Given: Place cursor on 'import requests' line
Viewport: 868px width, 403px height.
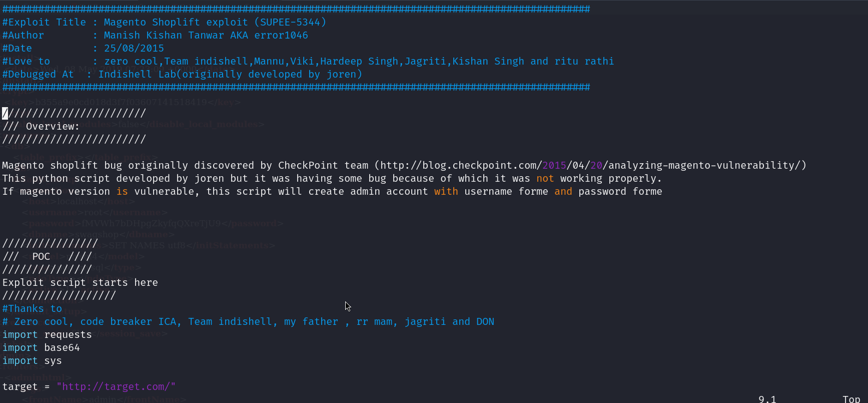Looking at the screenshot, I should pos(47,335).
